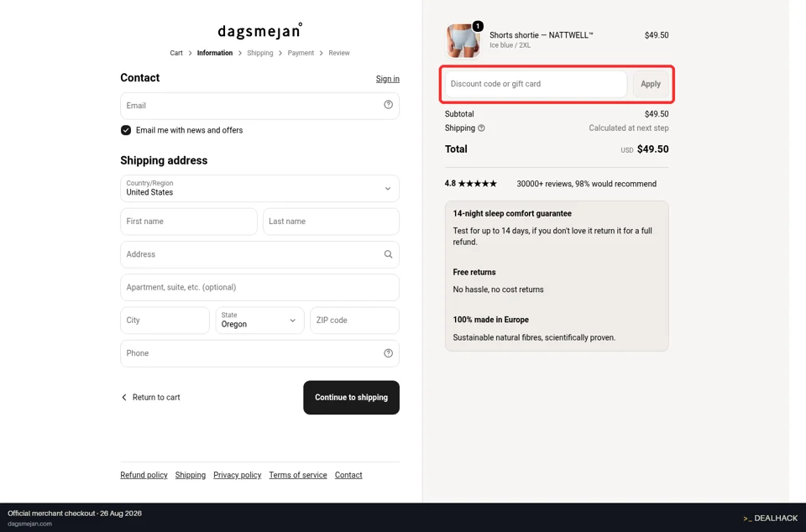Image resolution: width=806 pixels, height=532 pixels.
Task: Click the 'Free returns' heading
Action: click(x=474, y=272)
